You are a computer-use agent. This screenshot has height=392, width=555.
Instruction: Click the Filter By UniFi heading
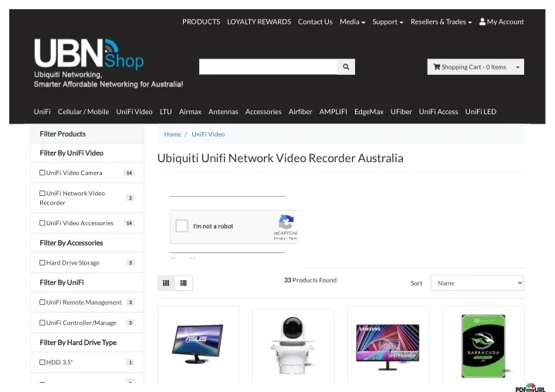(62, 282)
